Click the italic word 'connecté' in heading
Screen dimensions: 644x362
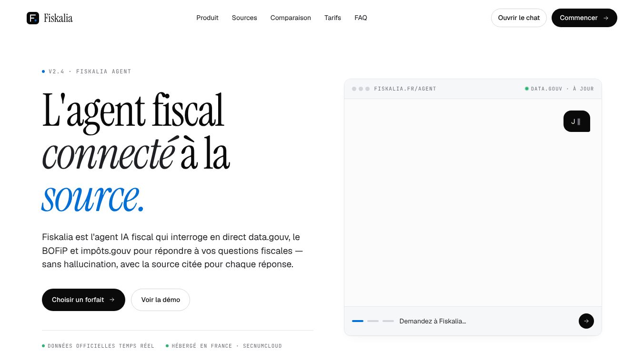click(111, 154)
